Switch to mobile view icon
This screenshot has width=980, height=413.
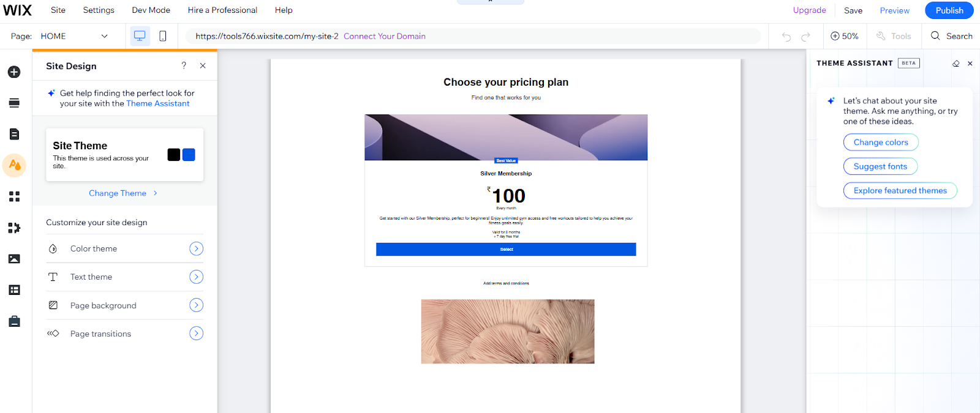[163, 36]
